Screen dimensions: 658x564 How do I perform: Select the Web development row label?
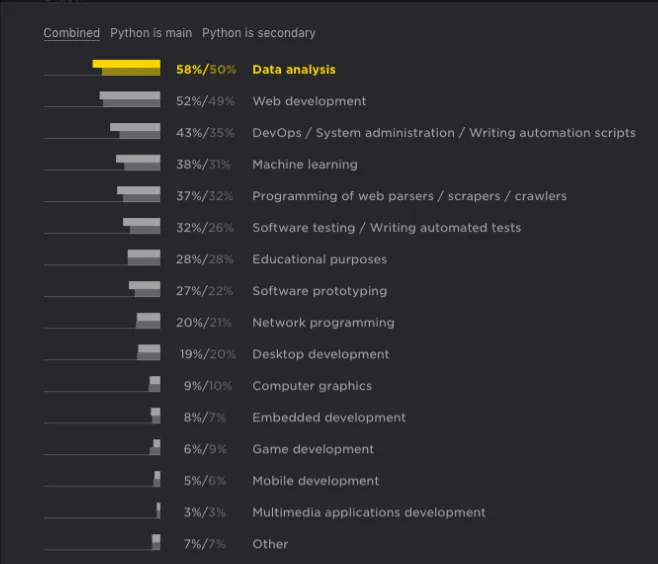309,101
